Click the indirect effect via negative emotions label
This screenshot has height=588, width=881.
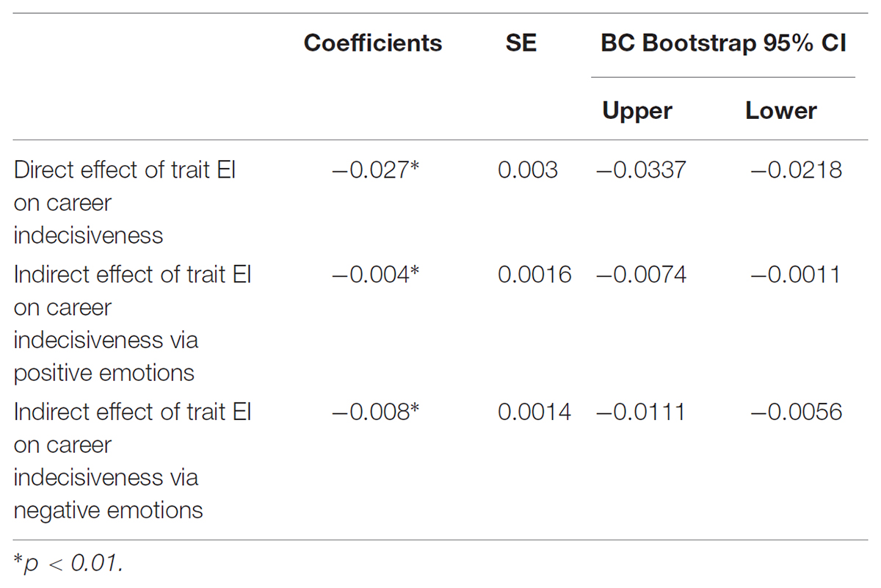pos(132,461)
